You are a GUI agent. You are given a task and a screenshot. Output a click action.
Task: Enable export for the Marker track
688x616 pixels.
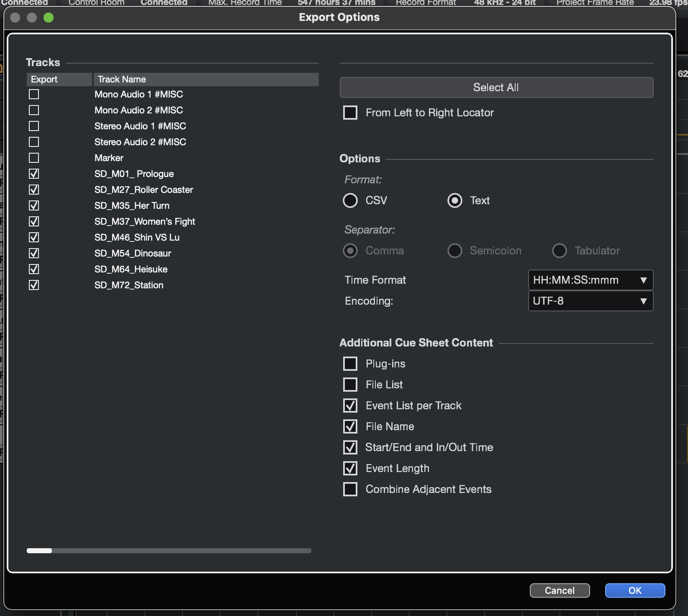(x=34, y=158)
